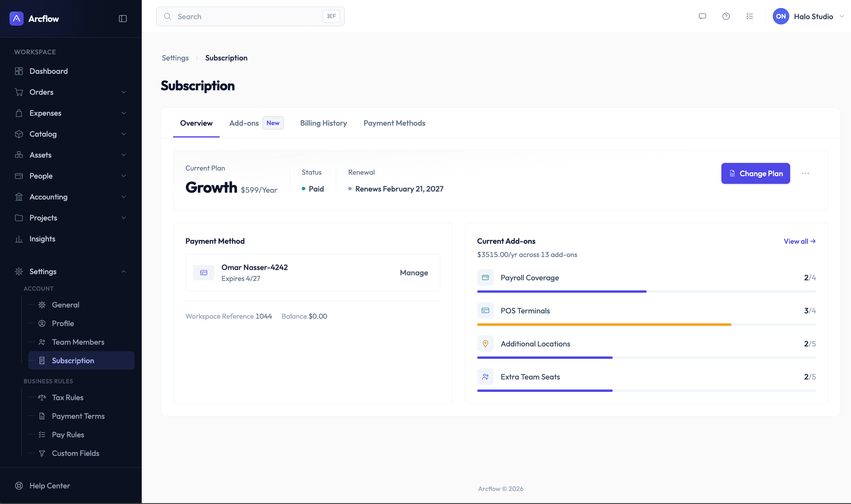The image size is (851, 504).
Task: Click the Change Plan button
Action: tap(756, 174)
